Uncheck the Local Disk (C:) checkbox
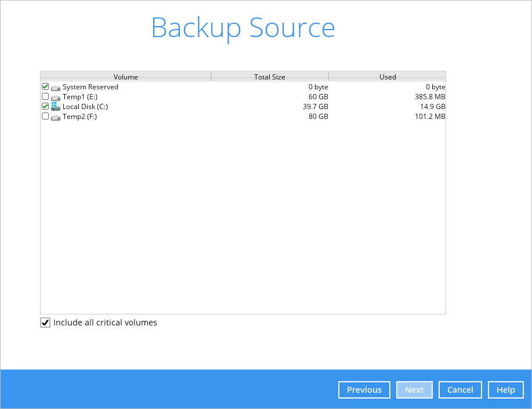 45,106
